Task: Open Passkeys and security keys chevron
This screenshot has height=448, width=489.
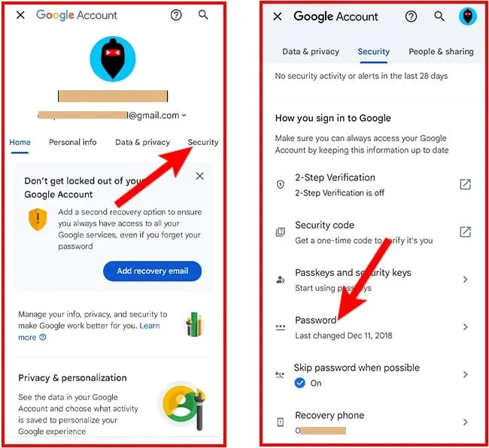Action: pos(465,280)
